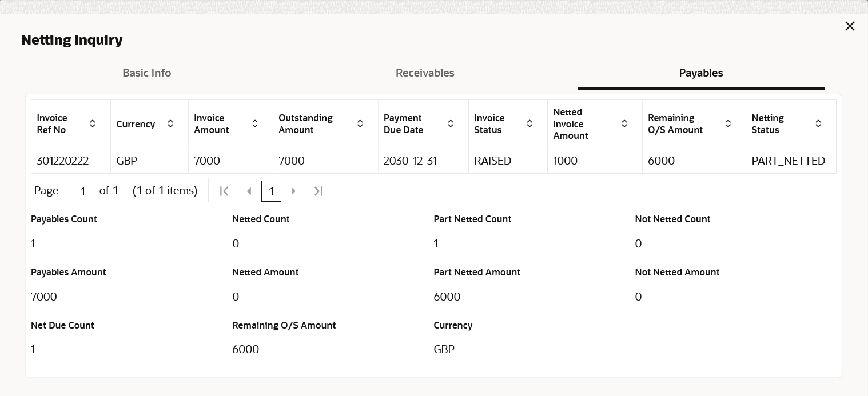Open the Receivables tab
868x396 pixels.
pos(425,73)
